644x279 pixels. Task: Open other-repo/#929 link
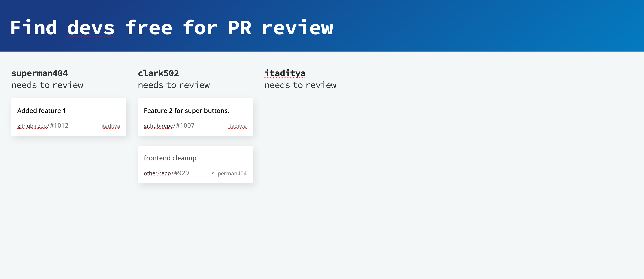166,173
